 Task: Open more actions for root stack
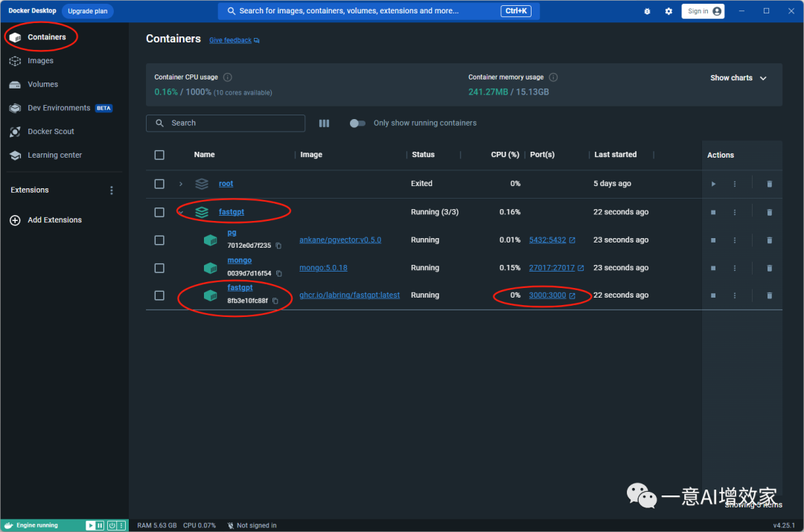[x=735, y=184]
